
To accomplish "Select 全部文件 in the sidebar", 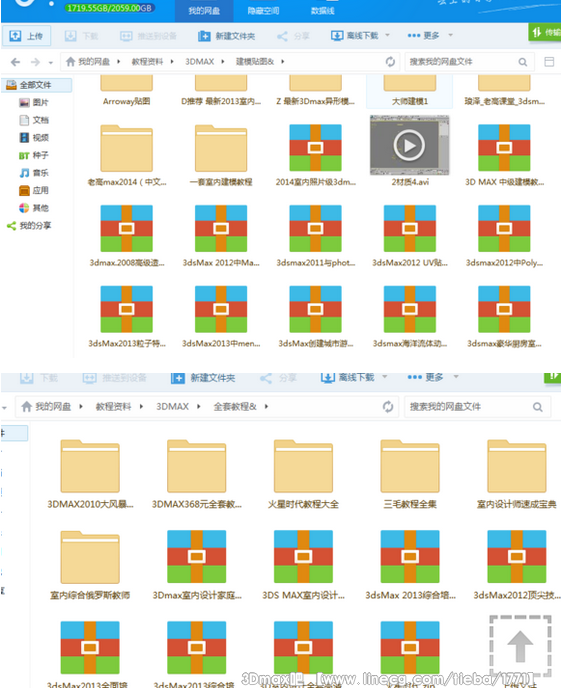I will (x=36, y=85).
